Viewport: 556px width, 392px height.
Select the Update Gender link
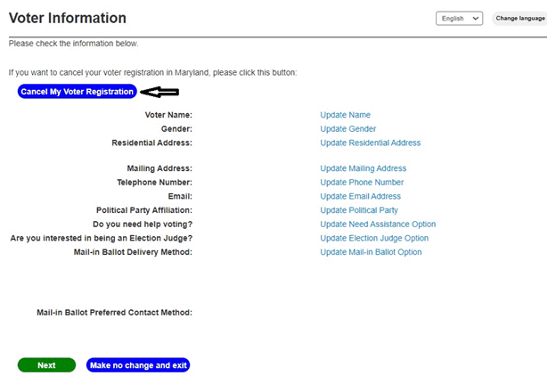click(x=347, y=129)
